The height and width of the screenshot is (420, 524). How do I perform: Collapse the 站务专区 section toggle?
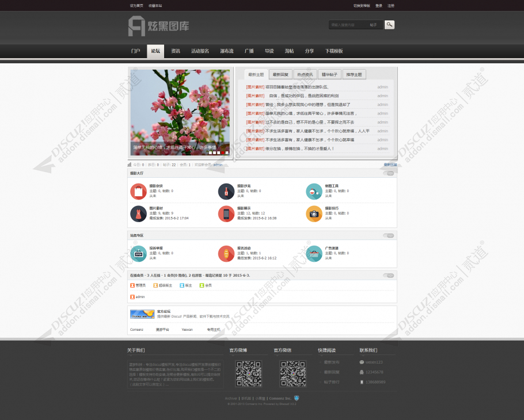(x=389, y=236)
